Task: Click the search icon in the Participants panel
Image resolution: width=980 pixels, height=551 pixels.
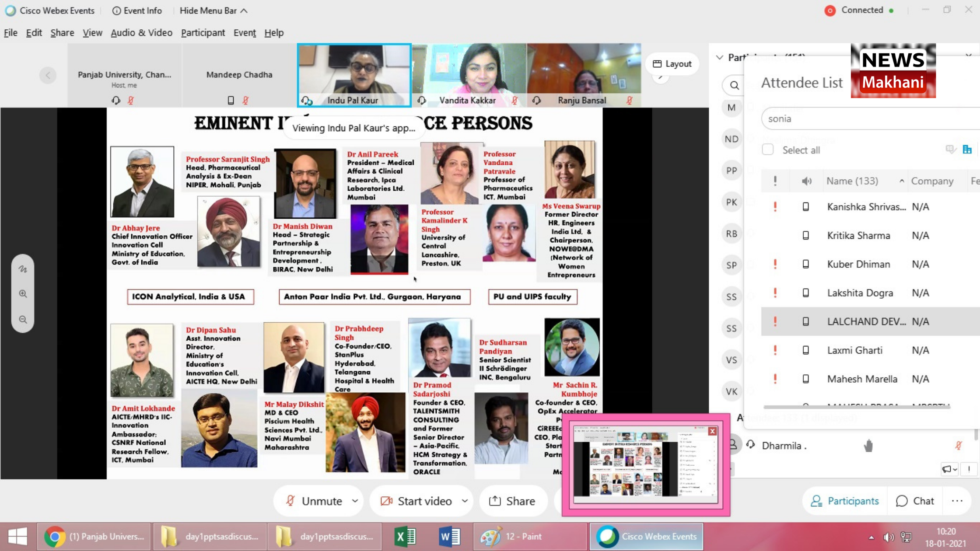Action: [x=734, y=85]
